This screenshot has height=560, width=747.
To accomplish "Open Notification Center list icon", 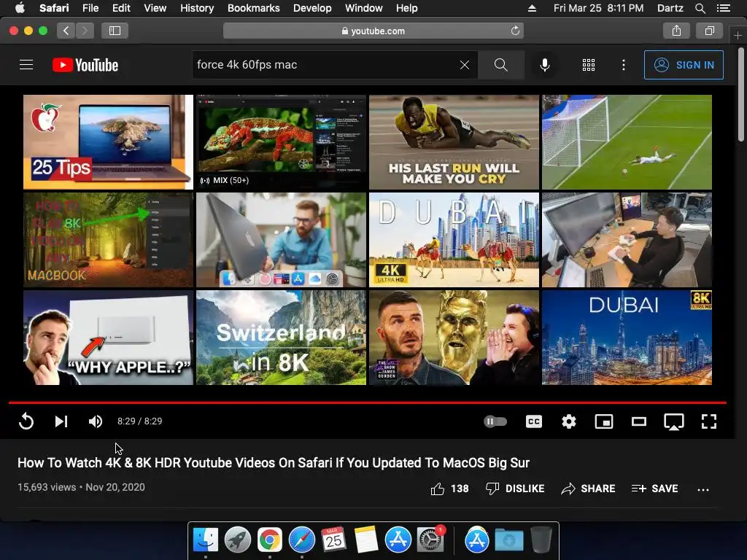I will tap(723, 8).
